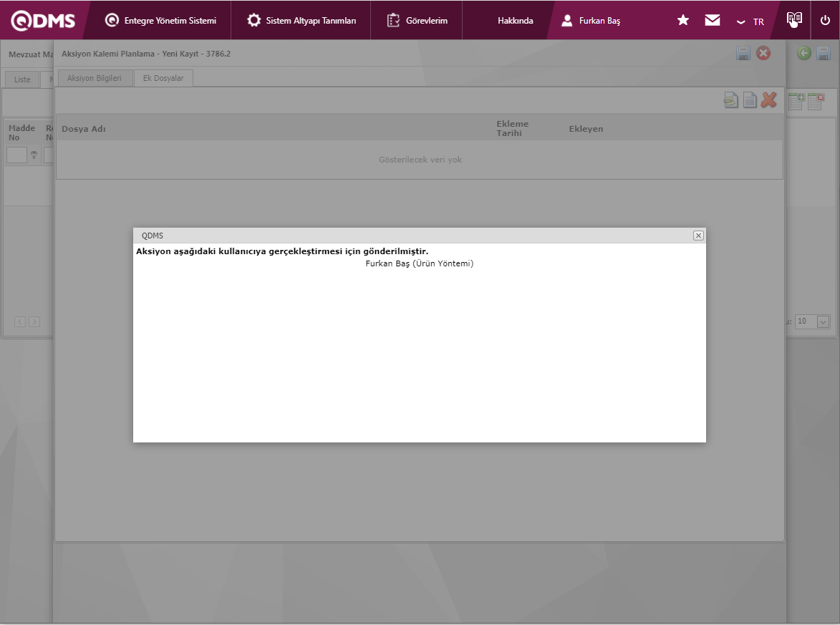This screenshot has width=840, height=625.
Task: Click the QDMS logo
Action: [x=43, y=20]
